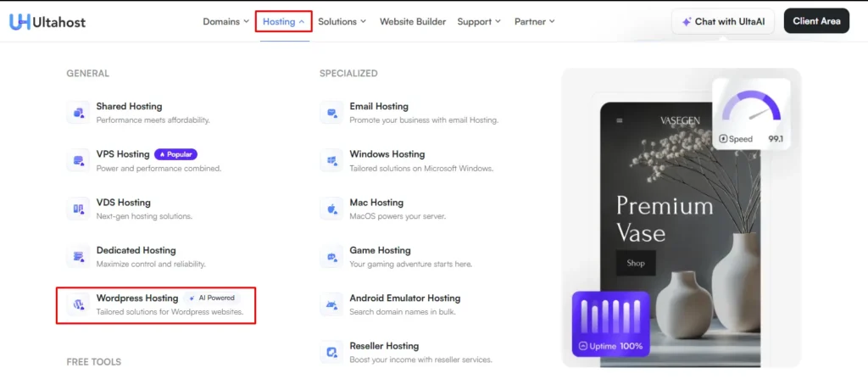This screenshot has height=379, width=868.
Task: Open the Partner menu
Action: 535,21
